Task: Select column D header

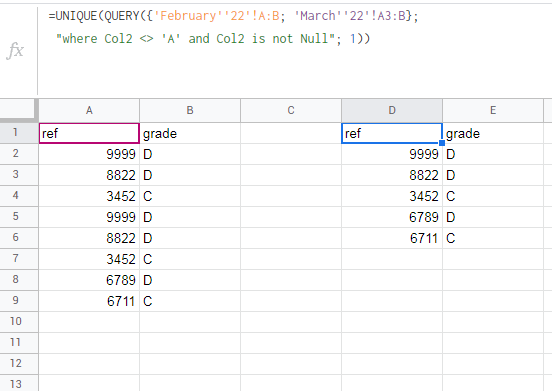Action: pos(392,111)
